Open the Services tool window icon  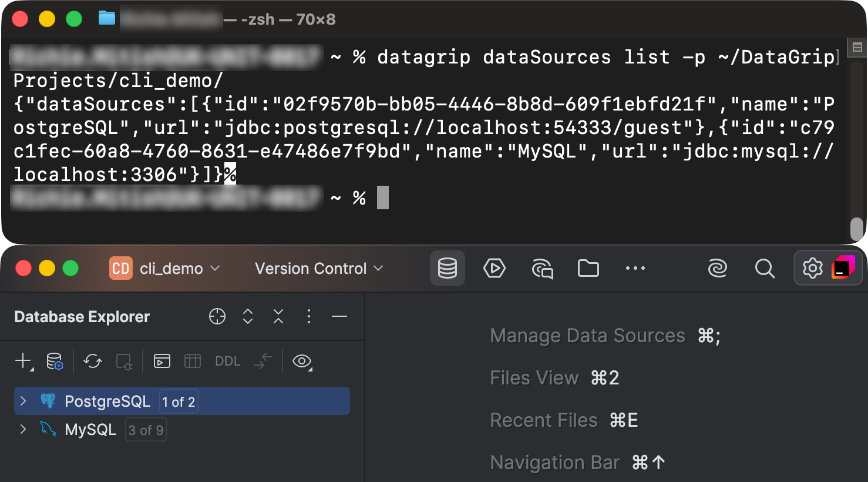click(x=494, y=269)
